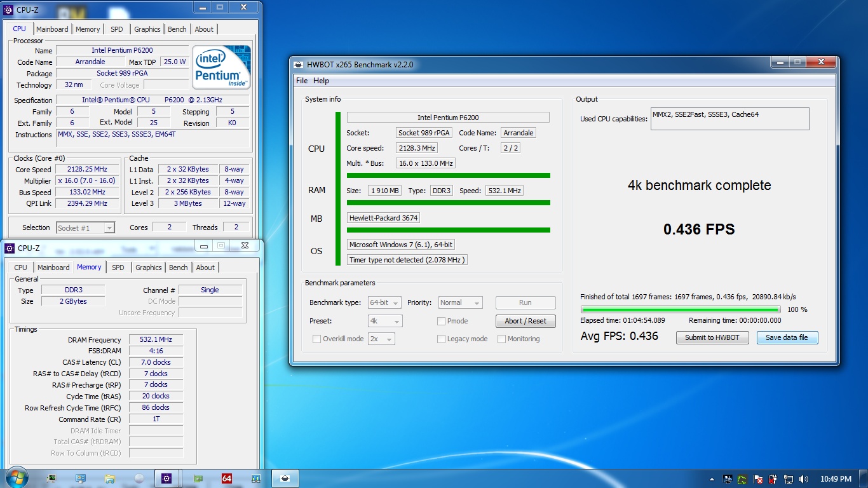
Task: Click Save data file button
Action: pyautogui.click(x=787, y=337)
